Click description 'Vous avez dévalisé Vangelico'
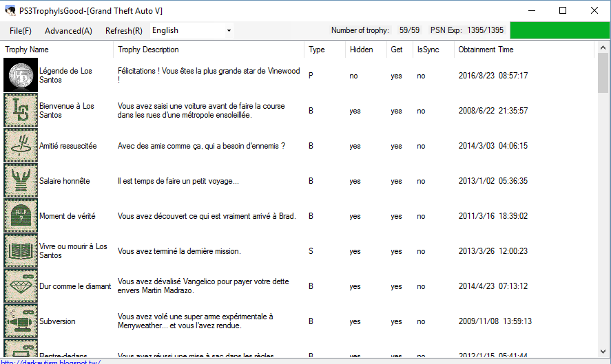The width and height of the screenshot is (611, 364). pyautogui.click(x=203, y=286)
